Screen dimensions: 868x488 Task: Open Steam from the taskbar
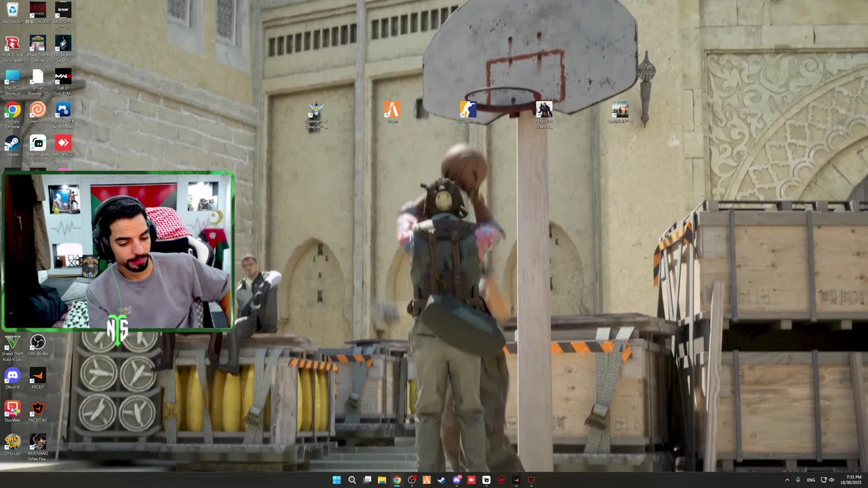pos(441,480)
